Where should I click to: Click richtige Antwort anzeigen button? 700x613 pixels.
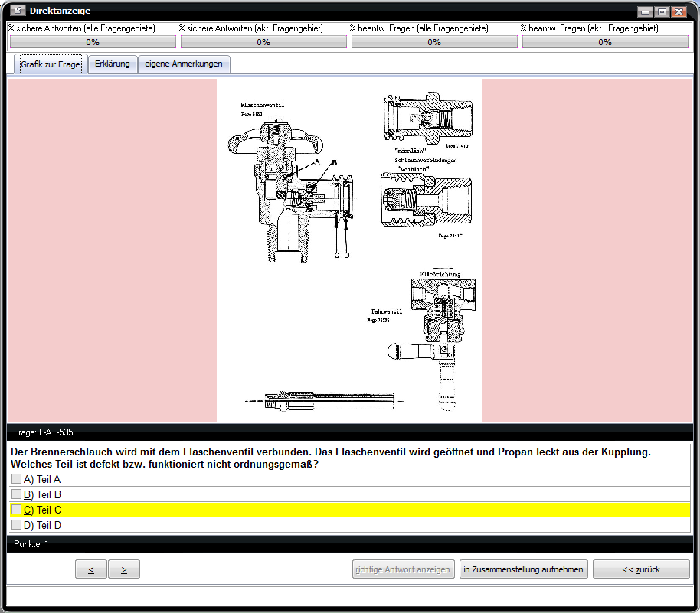click(x=403, y=569)
